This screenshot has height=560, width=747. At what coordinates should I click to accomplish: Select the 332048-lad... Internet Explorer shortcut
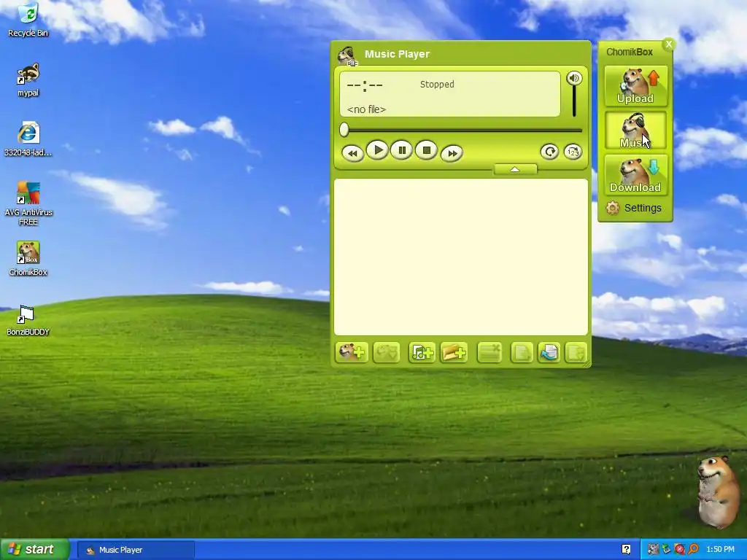28,139
